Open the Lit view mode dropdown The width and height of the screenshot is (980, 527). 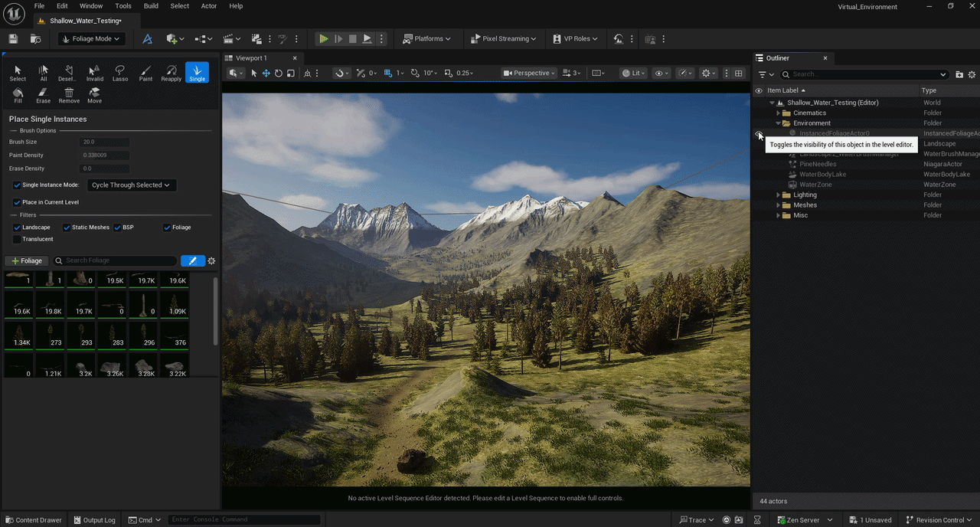pyautogui.click(x=632, y=74)
